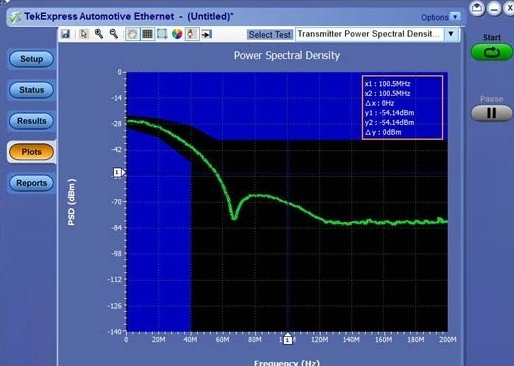Screen dimensions: 514x366
Task: Select the pointer cursor tool
Action: pos(84,34)
